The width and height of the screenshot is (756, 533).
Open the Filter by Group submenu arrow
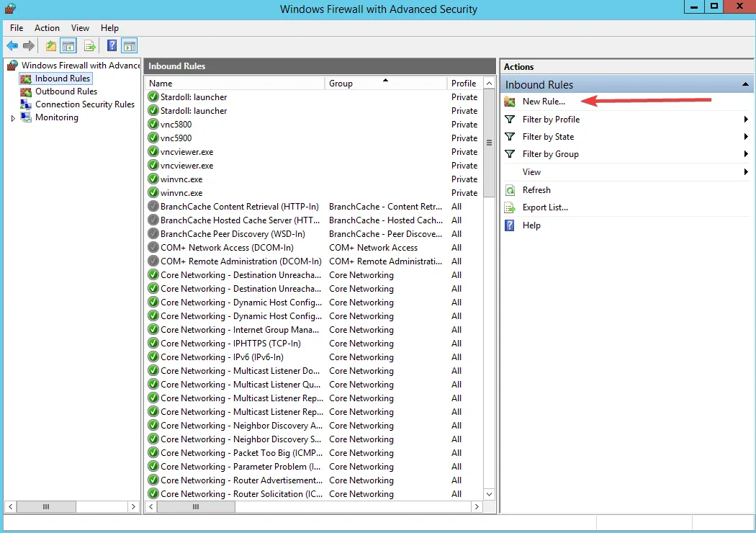pos(746,154)
